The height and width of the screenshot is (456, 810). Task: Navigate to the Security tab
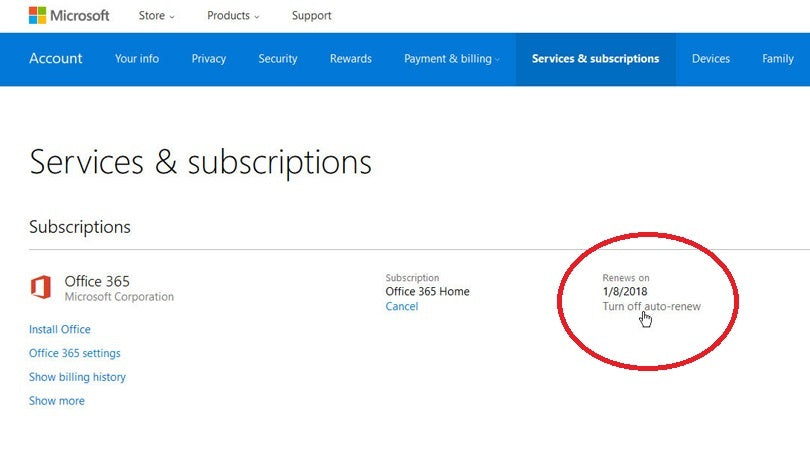278,59
